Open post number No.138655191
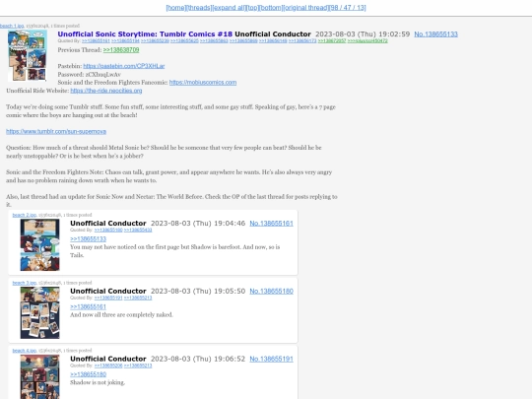 click(x=272, y=359)
